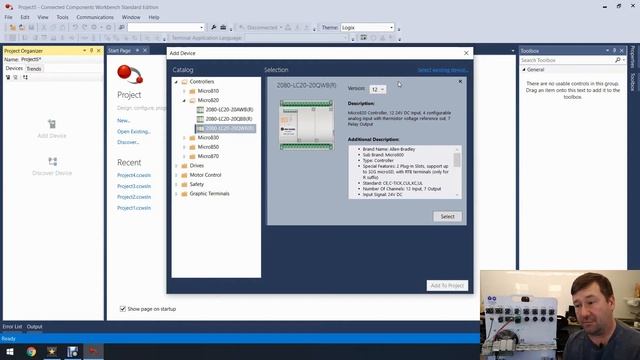Click the Windows Start button

pyautogui.click(x=10, y=351)
